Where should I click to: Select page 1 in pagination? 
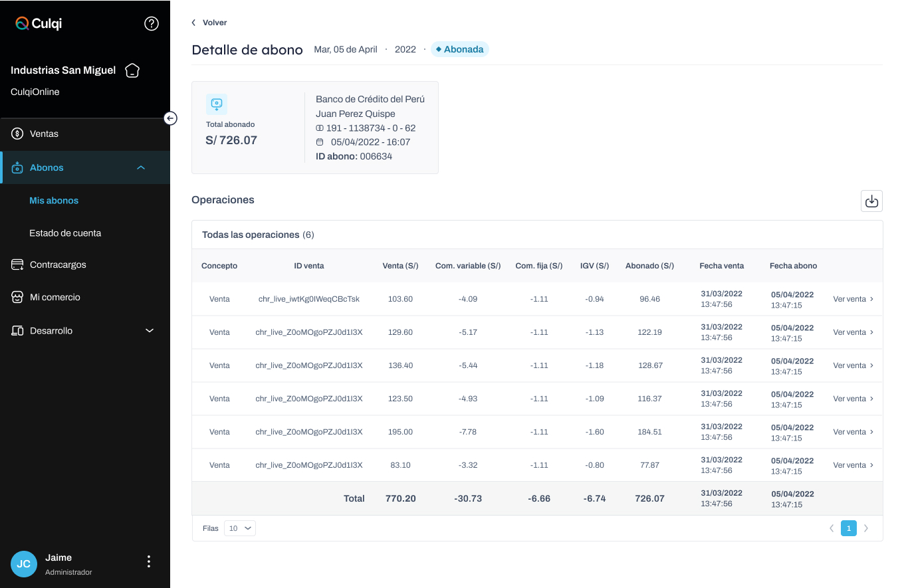pos(848,528)
